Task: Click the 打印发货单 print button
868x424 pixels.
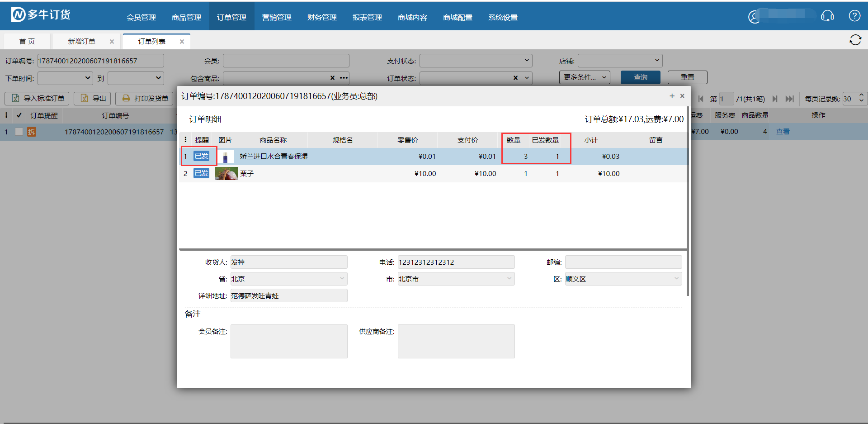Action: point(144,98)
